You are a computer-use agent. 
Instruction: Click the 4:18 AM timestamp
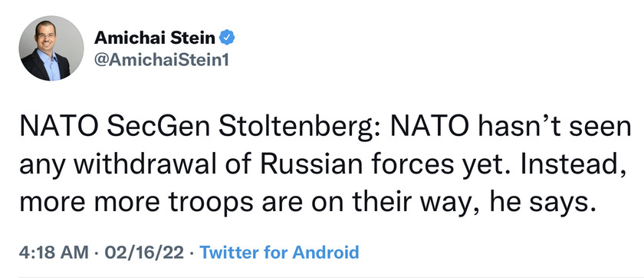pyautogui.click(x=54, y=252)
